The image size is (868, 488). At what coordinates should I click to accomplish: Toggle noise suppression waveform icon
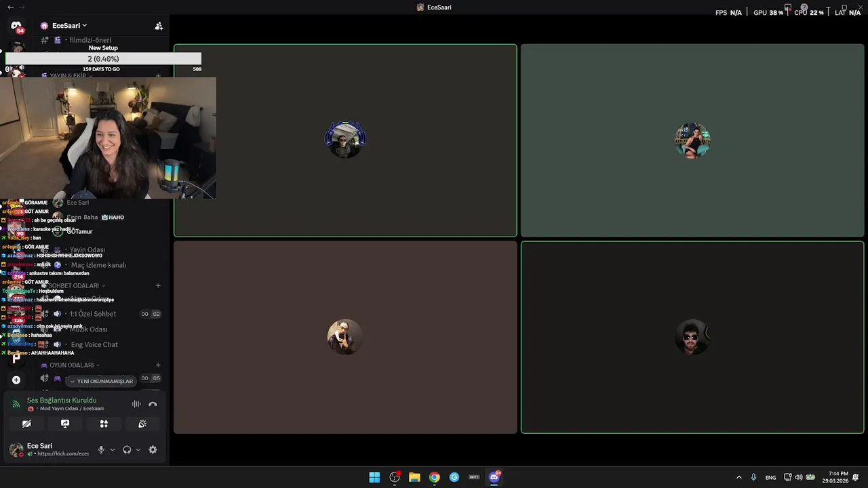coord(136,404)
